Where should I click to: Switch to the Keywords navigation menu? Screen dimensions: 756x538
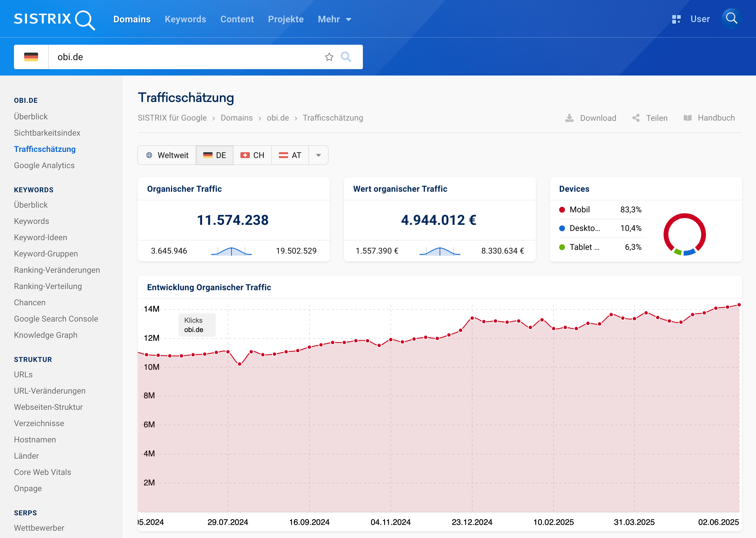tap(185, 19)
